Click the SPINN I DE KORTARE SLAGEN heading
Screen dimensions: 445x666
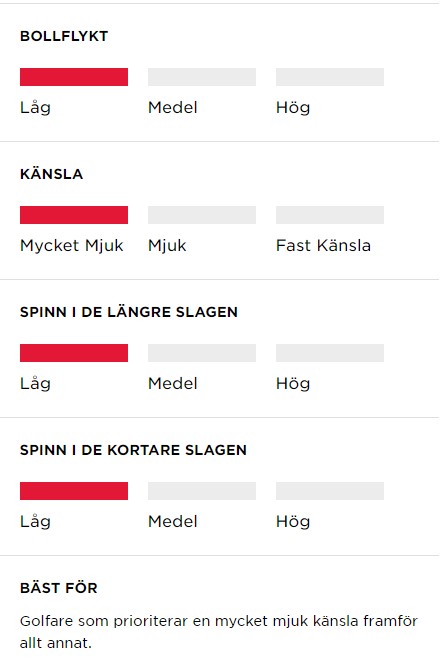pyautogui.click(x=133, y=450)
